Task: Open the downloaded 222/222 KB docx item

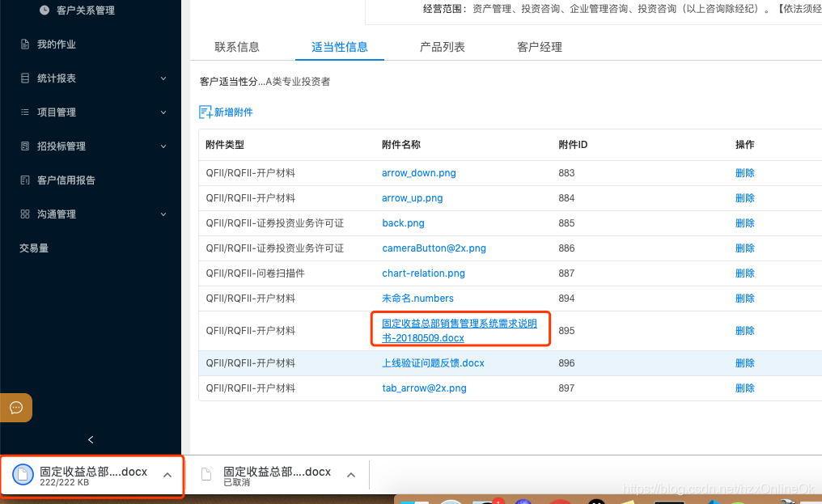Action: pos(93,475)
